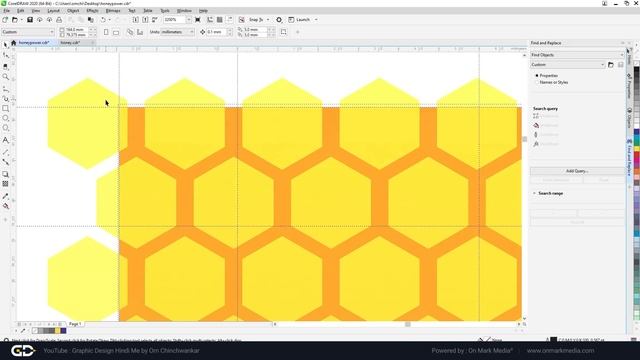Open the Units millimeters dropdown
Screen dimensions: 640x360
tap(191, 32)
